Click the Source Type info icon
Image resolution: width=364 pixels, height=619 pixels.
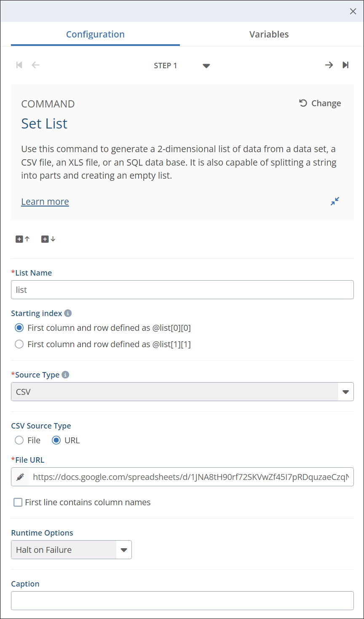65,375
